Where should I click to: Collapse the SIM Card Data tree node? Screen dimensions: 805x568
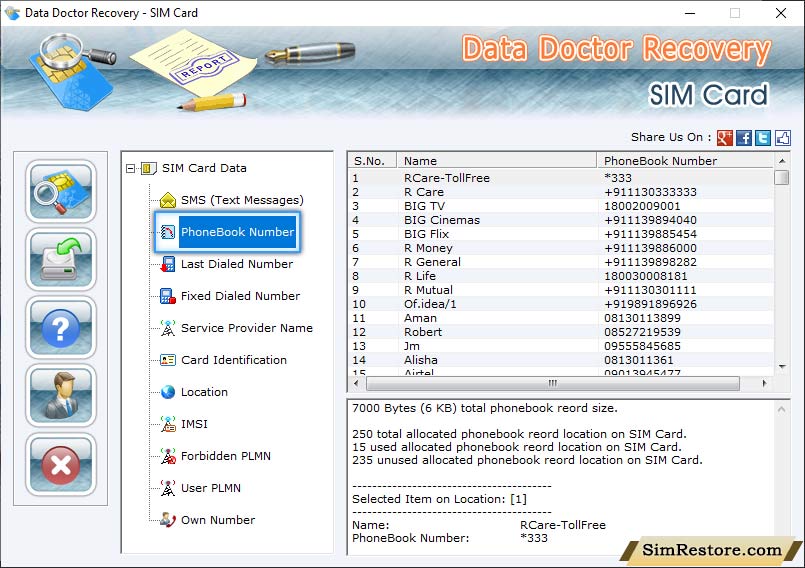coord(130,168)
